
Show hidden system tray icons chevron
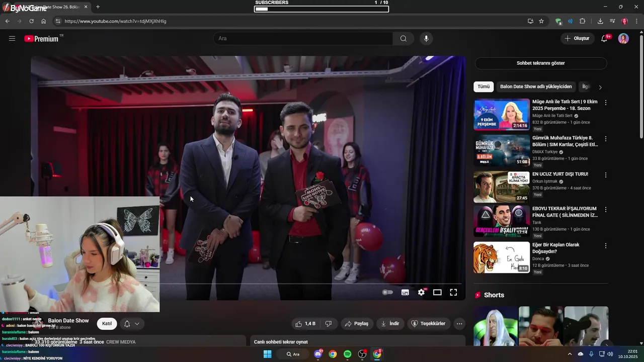coord(570,354)
